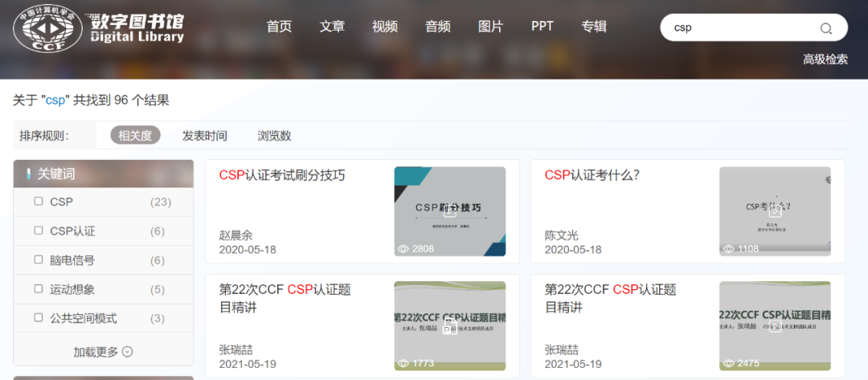Click document icon on 1773-view thumbnail
Viewport: 868px width, 380px height.
[x=449, y=326]
